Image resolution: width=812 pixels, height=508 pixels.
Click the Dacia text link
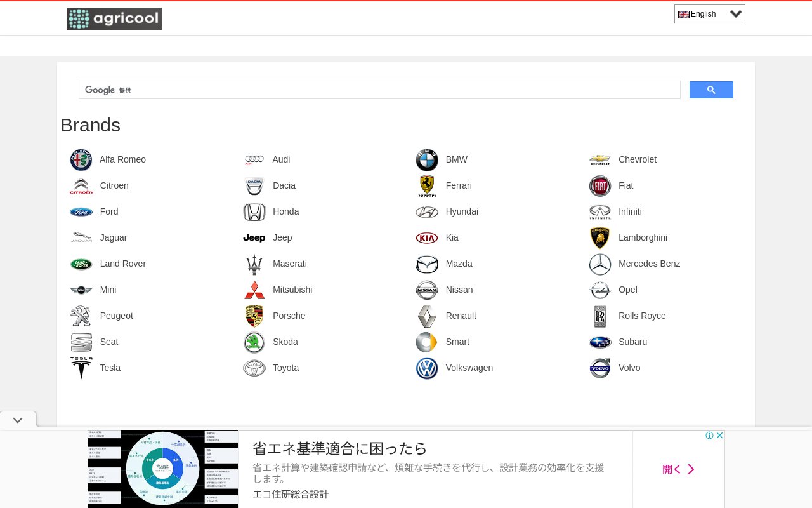(284, 185)
